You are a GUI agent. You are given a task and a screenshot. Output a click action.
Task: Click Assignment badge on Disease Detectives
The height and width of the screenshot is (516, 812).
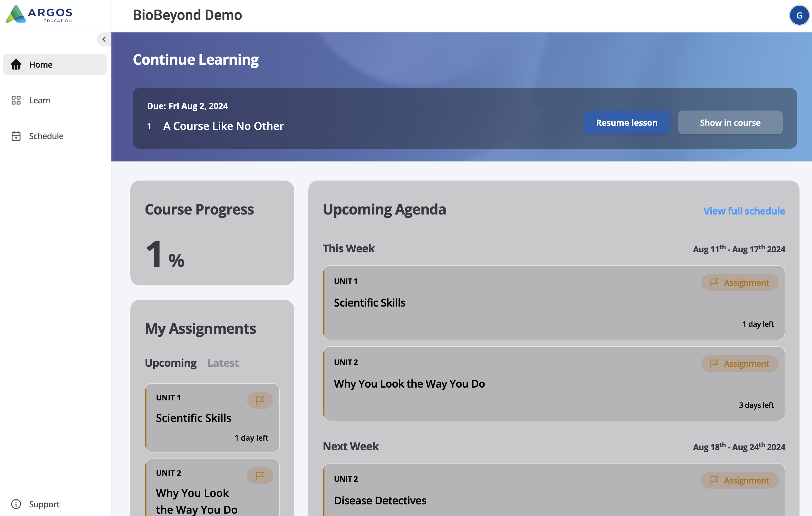coord(739,480)
